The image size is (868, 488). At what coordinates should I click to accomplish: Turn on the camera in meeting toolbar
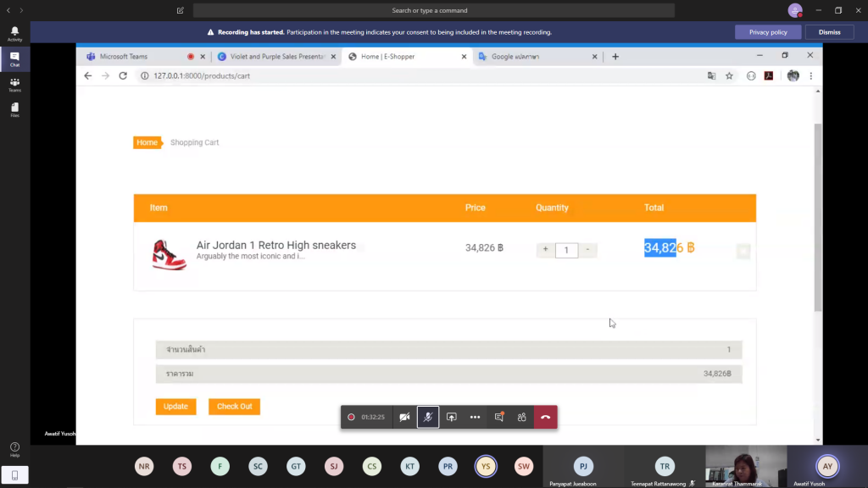(x=404, y=417)
